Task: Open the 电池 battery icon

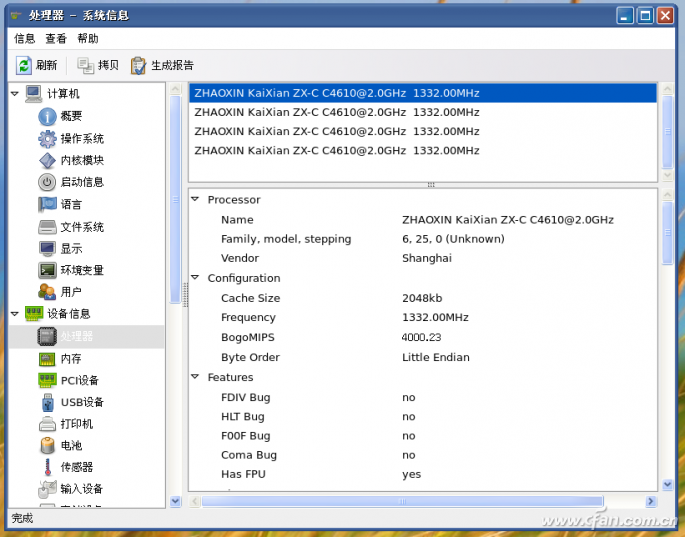Action: 47,445
